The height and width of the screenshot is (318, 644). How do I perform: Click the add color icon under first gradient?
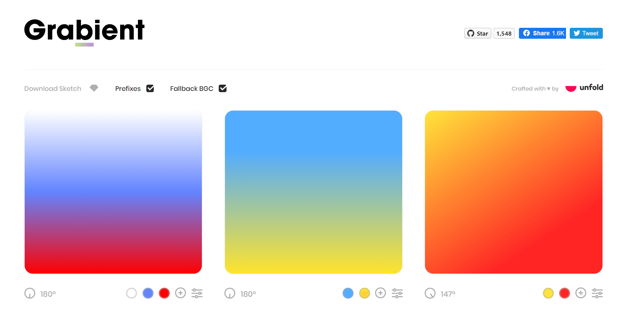point(180,293)
